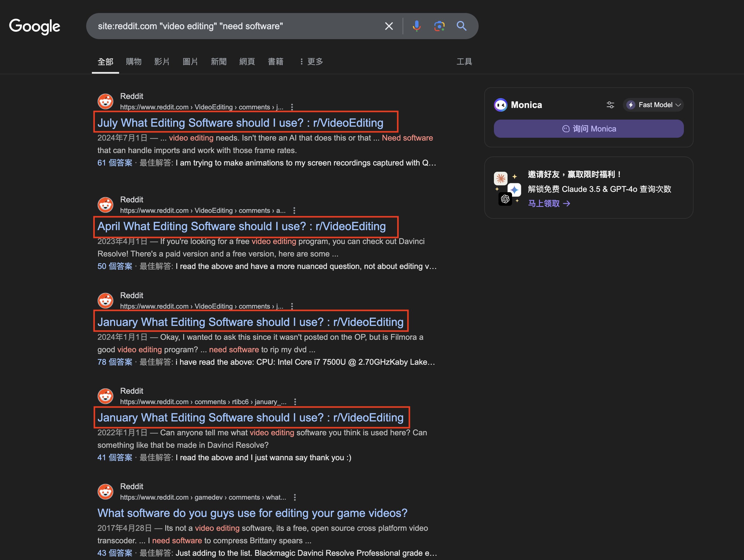Click Reddit favicon of January 2024 result
This screenshot has width=744, height=560.
tap(105, 301)
